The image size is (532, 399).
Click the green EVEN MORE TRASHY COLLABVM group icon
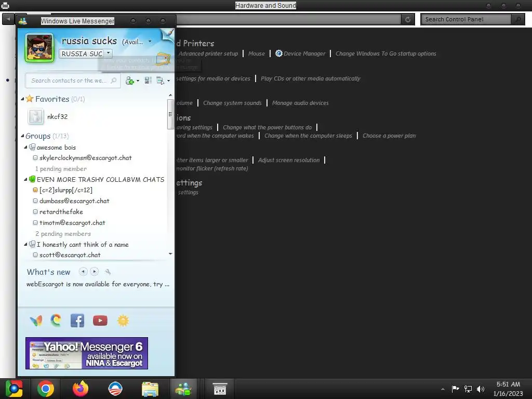(32, 179)
